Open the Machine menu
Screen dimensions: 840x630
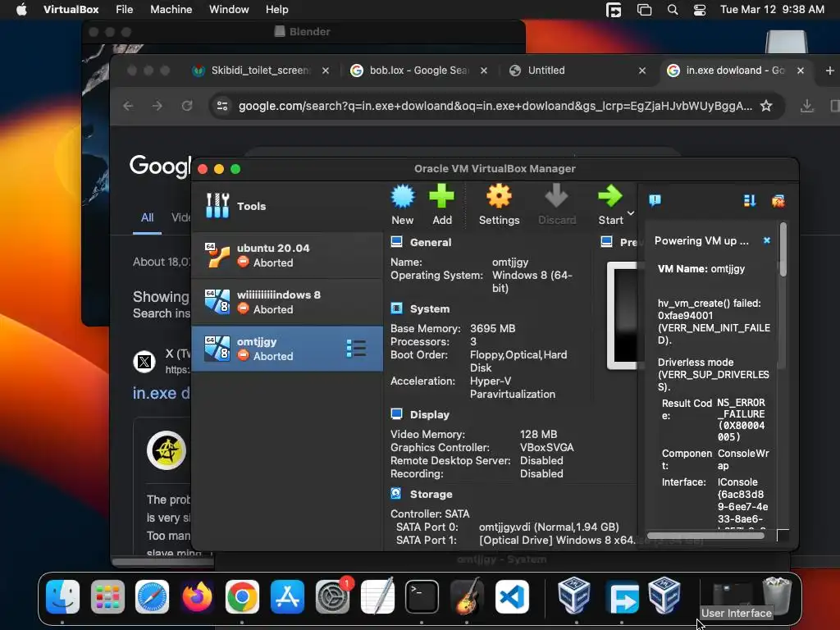(171, 10)
